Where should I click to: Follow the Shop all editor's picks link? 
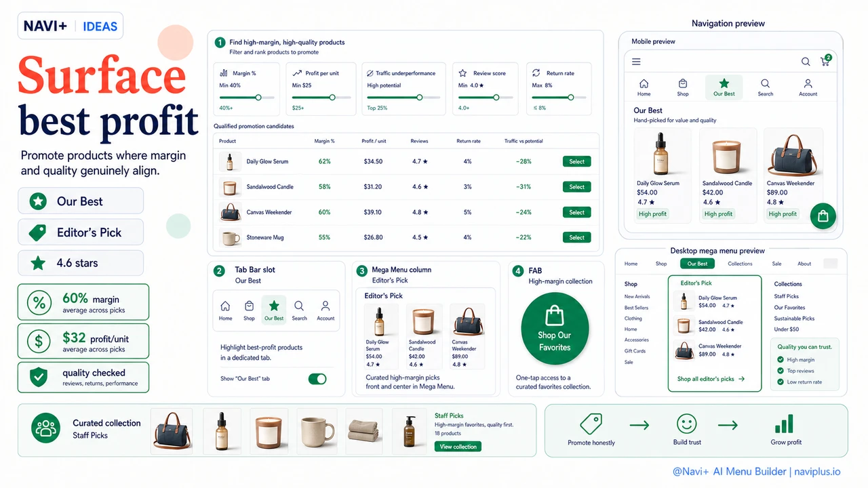tap(711, 379)
